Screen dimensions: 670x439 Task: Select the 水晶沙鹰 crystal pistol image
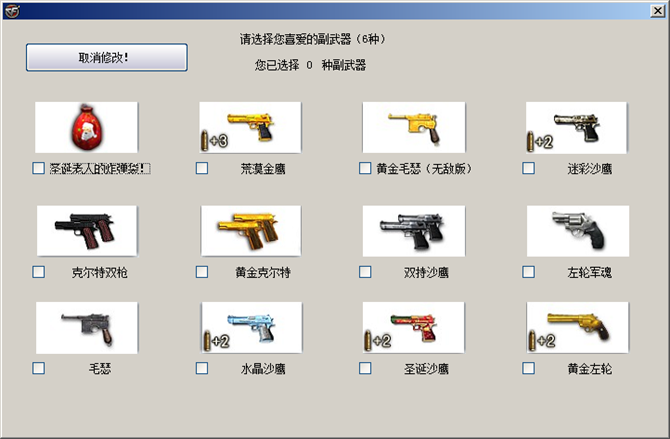pyautogui.click(x=252, y=328)
